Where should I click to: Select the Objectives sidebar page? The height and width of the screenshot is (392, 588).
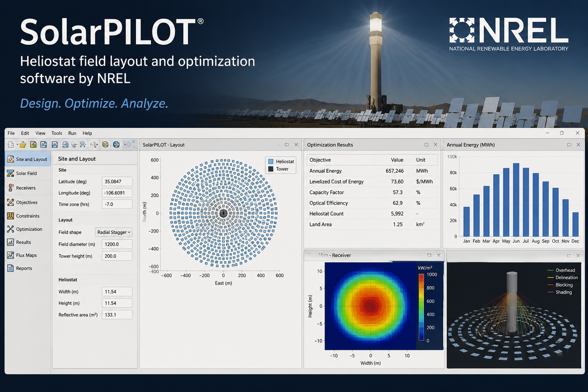[x=28, y=203]
